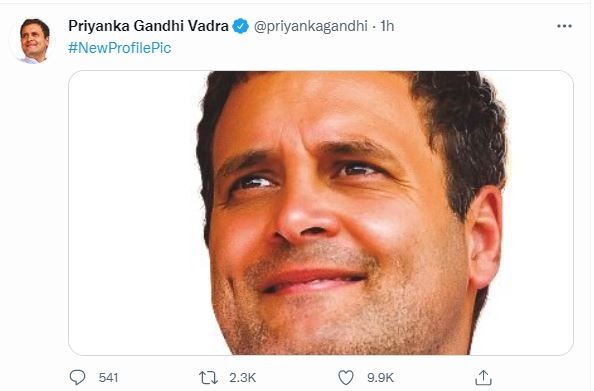Screen dimensions: 594x391
Task: Open the three-dot more options menu
Action: coord(564,26)
